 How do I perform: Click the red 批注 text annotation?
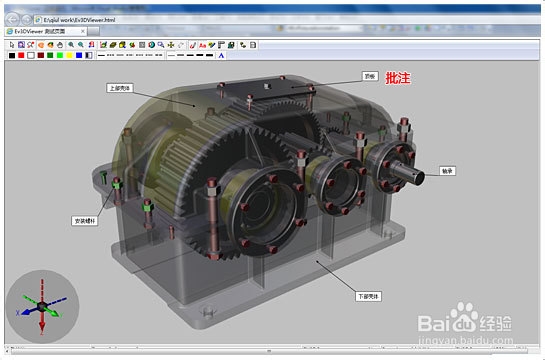[x=398, y=78]
